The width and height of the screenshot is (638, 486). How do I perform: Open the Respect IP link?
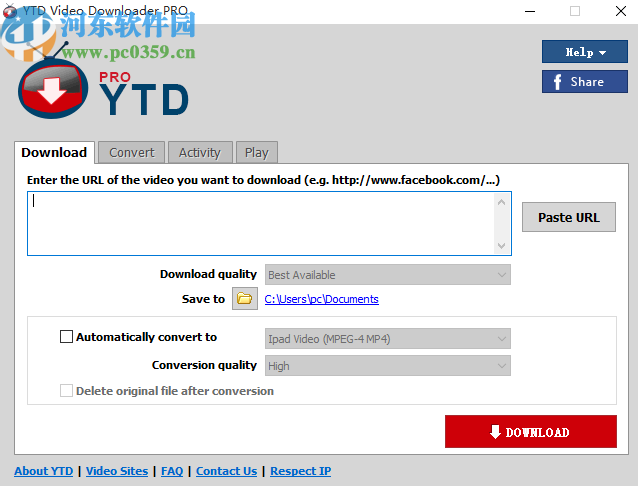(x=301, y=471)
